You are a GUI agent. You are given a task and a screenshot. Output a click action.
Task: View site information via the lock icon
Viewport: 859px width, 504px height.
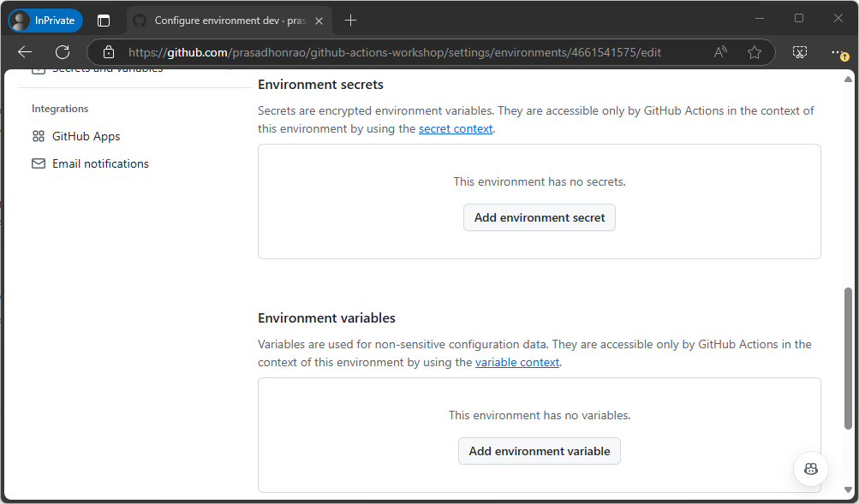(108, 52)
